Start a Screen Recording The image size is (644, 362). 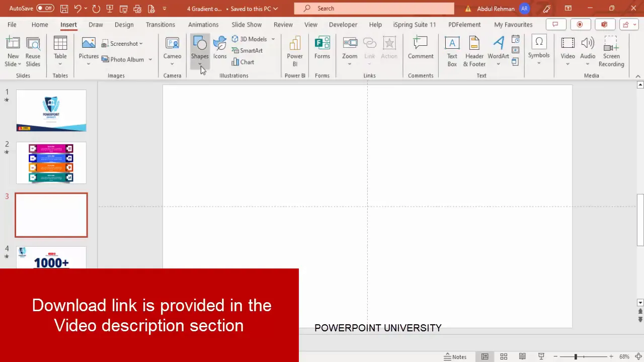(611, 52)
